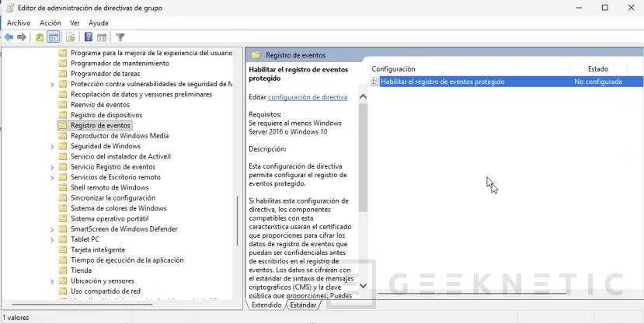Expand the Tablet PC node

52,239
